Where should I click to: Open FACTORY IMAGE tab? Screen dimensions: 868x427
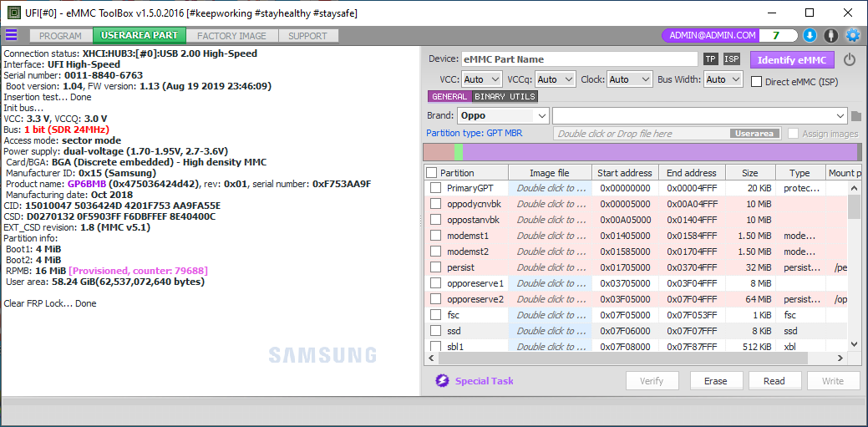click(x=231, y=36)
